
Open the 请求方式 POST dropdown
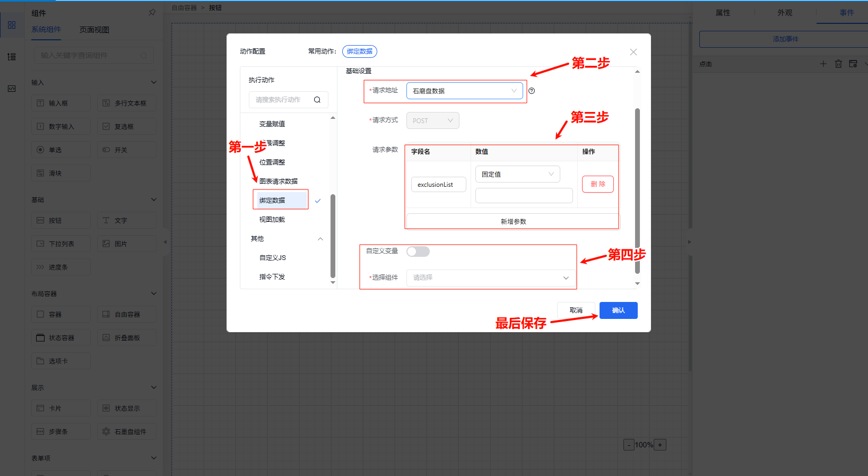[432, 120]
